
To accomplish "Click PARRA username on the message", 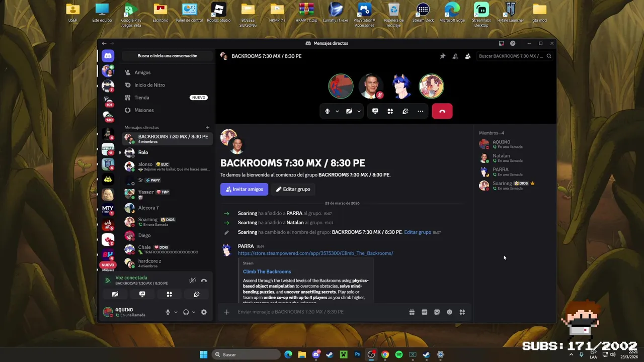I will pos(246,246).
